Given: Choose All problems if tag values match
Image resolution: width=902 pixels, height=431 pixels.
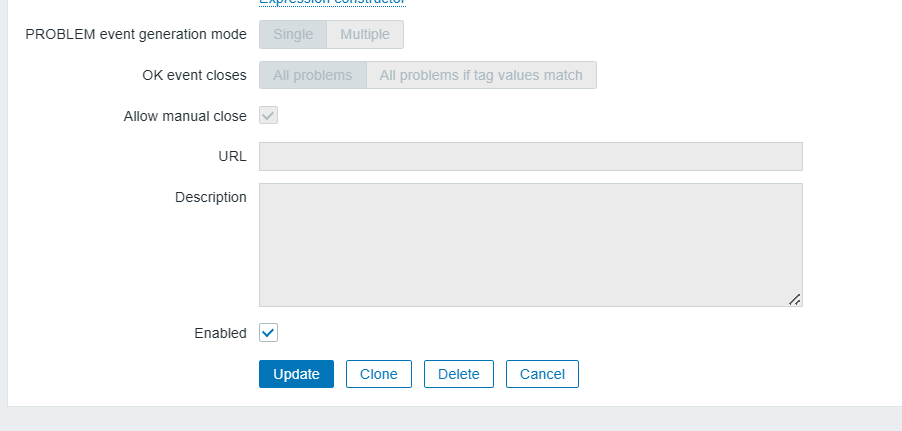Looking at the screenshot, I should click(481, 75).
